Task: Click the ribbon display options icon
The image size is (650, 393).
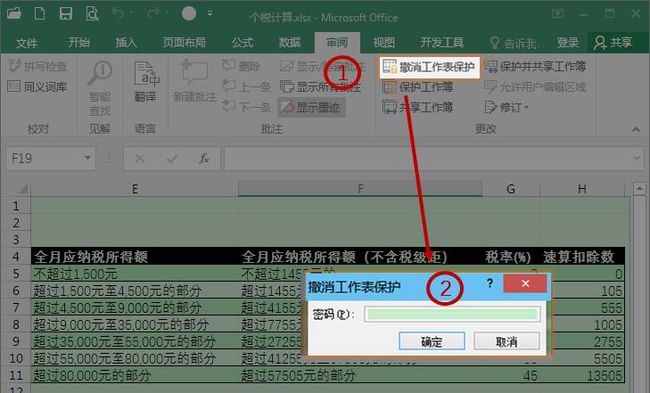Action: [x=558, y=14]
